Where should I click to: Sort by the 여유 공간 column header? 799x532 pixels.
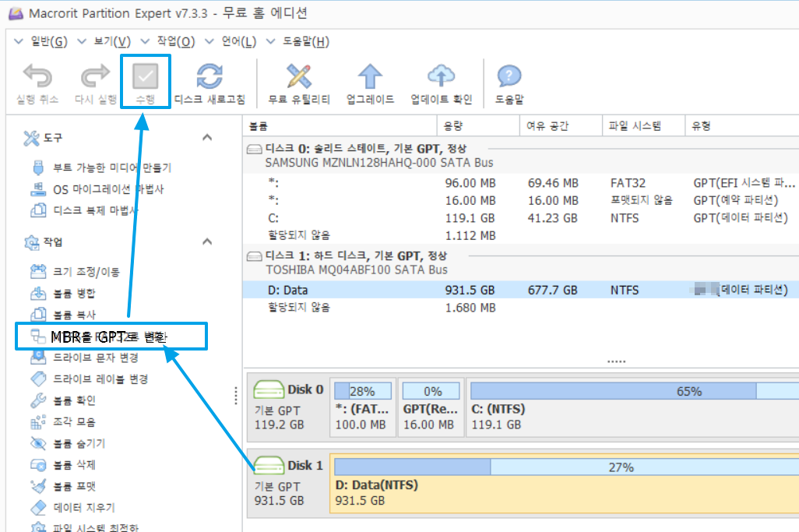pyautogui.click(x=561, y=126)
